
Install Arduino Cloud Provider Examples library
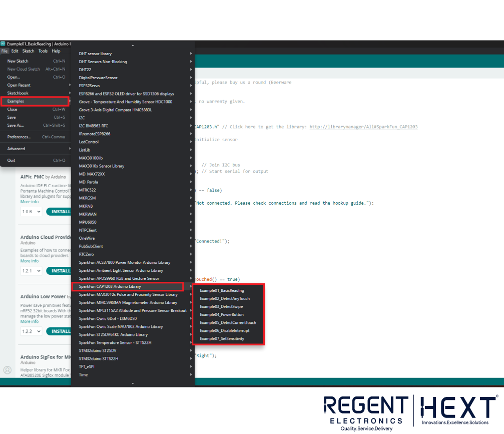[59, 271]
